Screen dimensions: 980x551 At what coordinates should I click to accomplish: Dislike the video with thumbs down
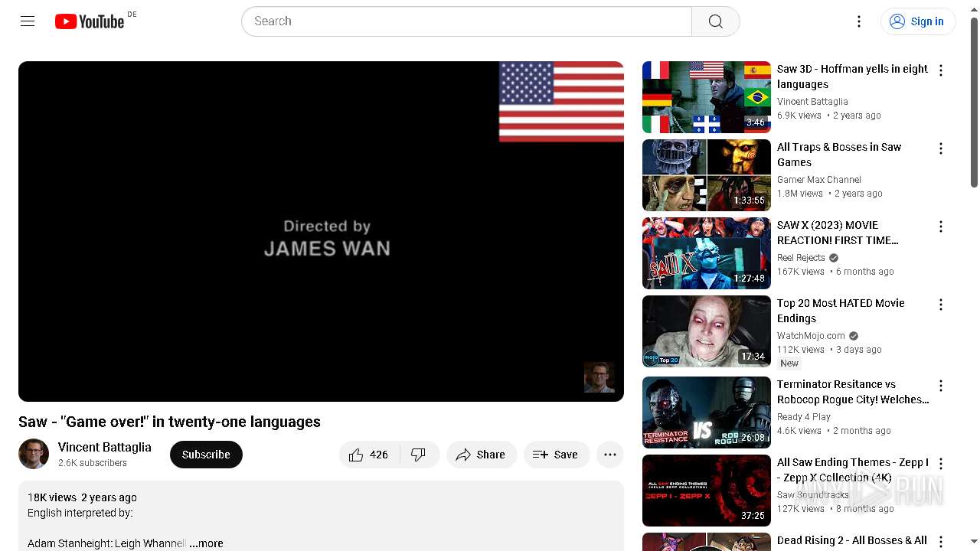419,455
